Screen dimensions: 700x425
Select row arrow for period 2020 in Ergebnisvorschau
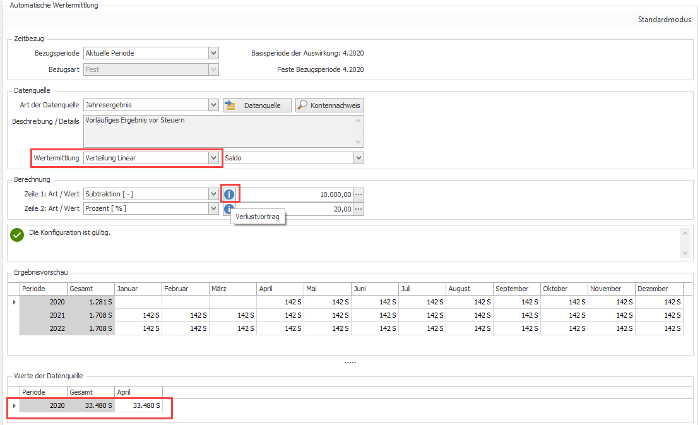pyautogui.click(x=14, y=302)
